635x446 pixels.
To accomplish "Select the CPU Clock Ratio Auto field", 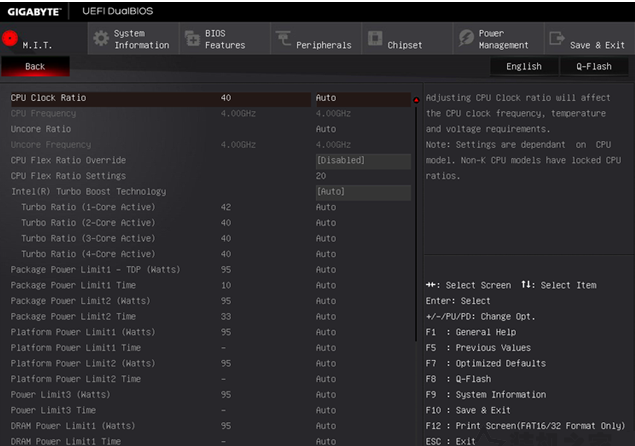I will click(363, 98).
